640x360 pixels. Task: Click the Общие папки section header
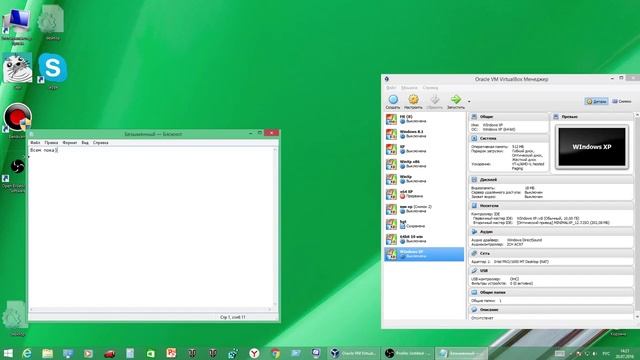click(551, 292)
